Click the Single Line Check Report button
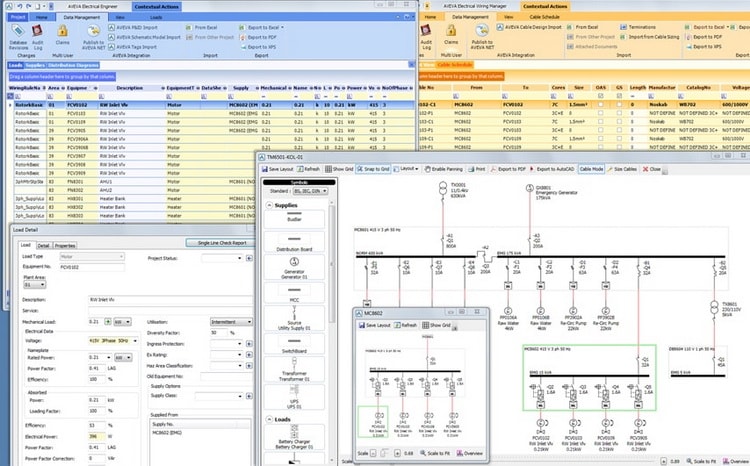 (222, 243)
